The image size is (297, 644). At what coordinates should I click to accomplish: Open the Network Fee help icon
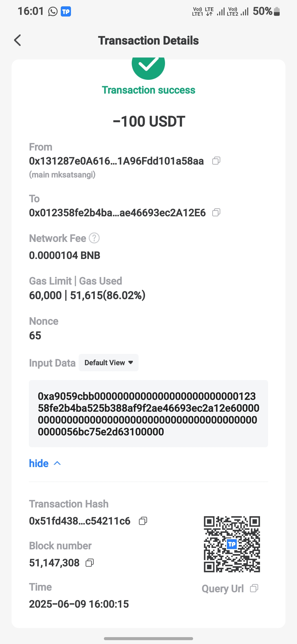[x=94, y=238]
